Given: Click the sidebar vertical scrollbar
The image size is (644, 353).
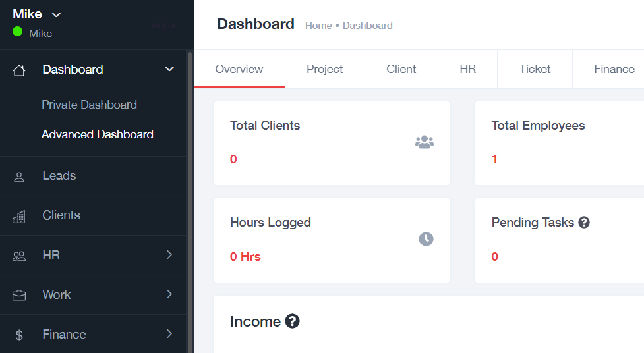Looking at the screenshot, I should [x=190, y=198].
